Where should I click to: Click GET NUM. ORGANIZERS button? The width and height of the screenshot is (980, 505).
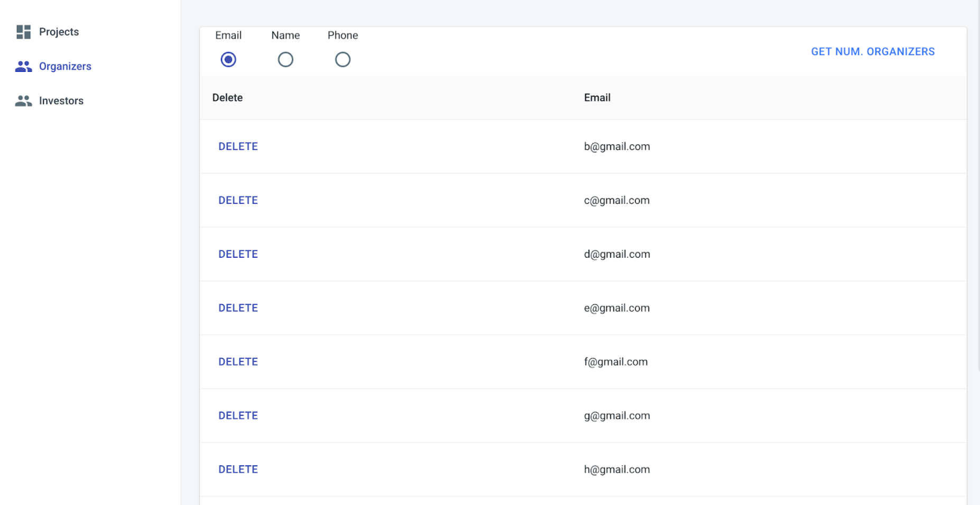(x=873, y=51)
